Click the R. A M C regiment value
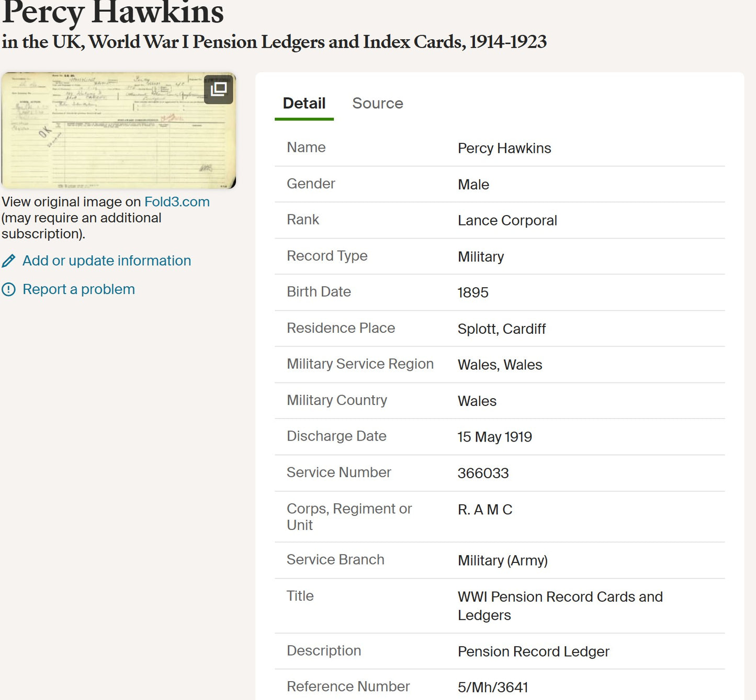 pos(485,510)
